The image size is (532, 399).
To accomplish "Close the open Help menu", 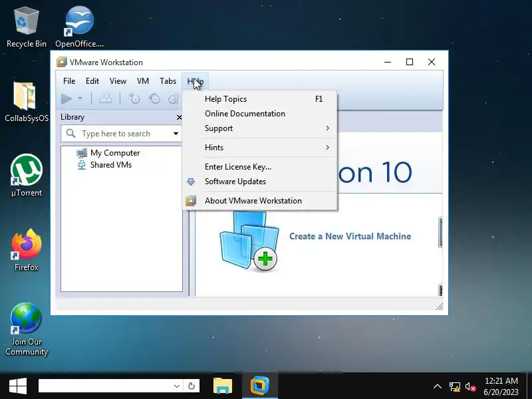I will (195, 81).
